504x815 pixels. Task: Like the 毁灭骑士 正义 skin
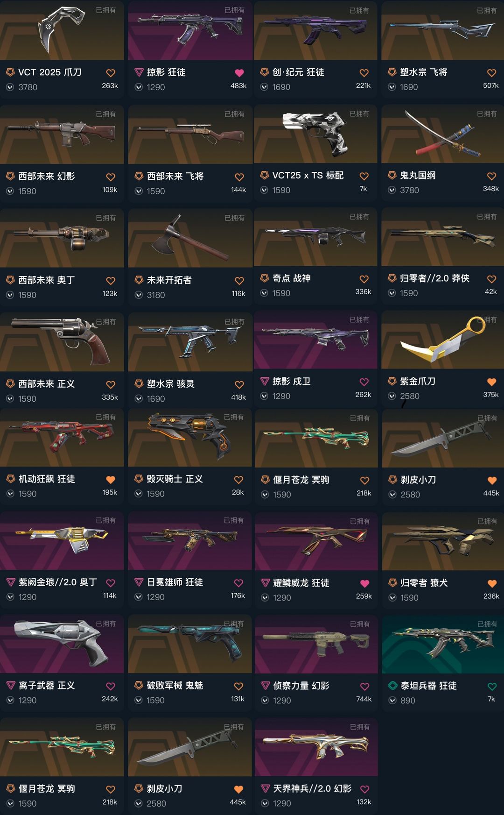point(238,480)
